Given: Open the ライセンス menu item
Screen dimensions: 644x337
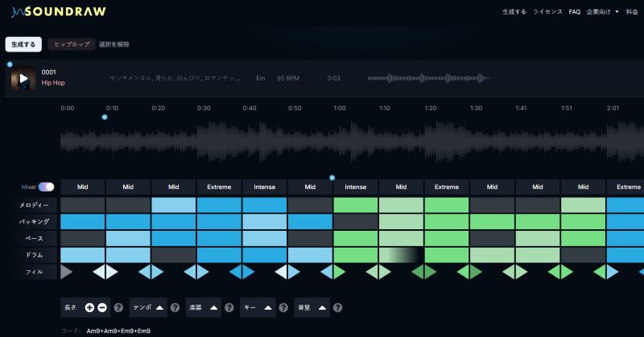Looking at the screenshot, I should tap(547, 12).
